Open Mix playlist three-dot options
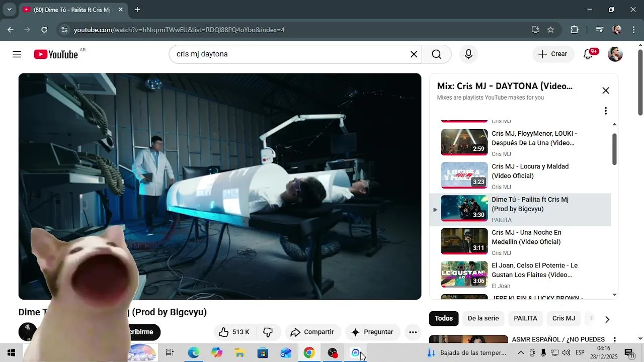 606,111
